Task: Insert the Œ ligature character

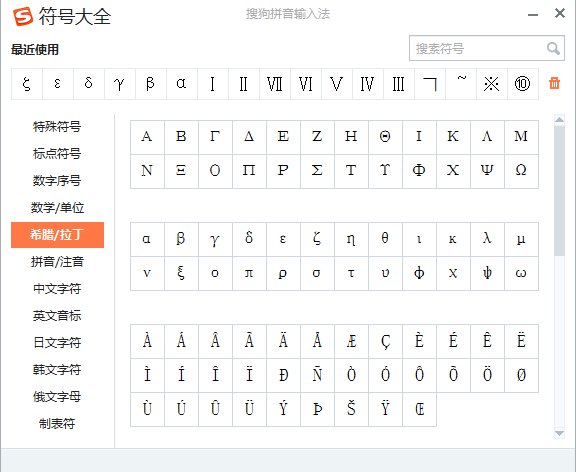Action: point(419,410)
